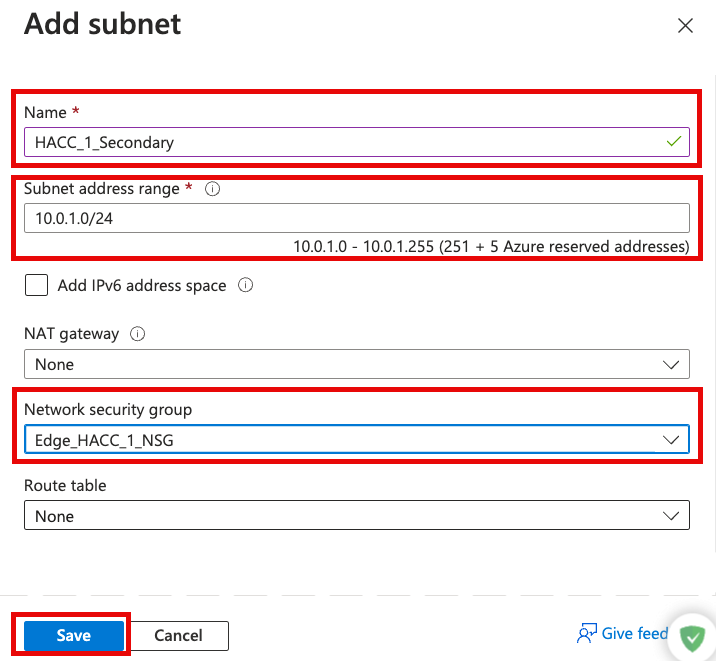Close the Add subnet panel
This screenshot has width=716, height=661.
click(685, 26)
